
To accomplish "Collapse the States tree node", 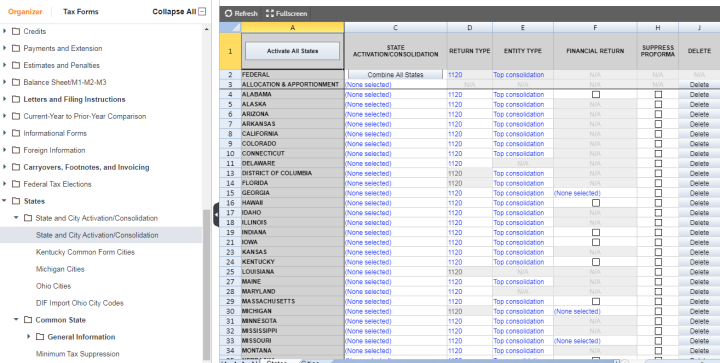I will click(5, 201).
